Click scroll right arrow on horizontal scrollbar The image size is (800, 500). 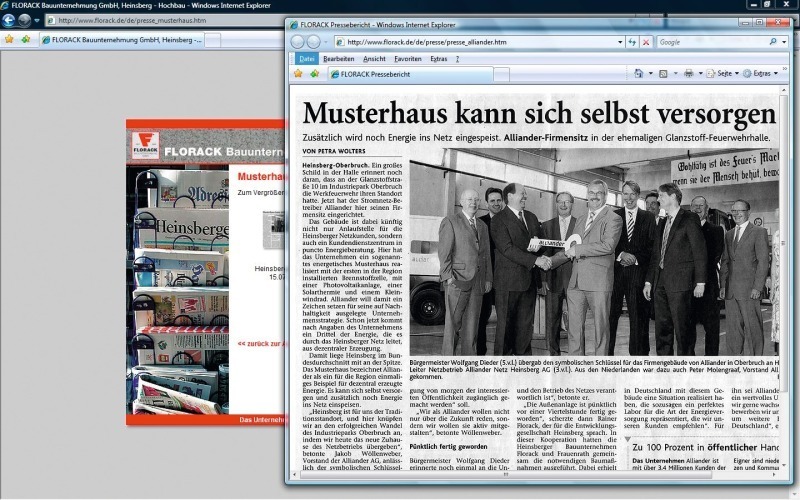(775, 474)
